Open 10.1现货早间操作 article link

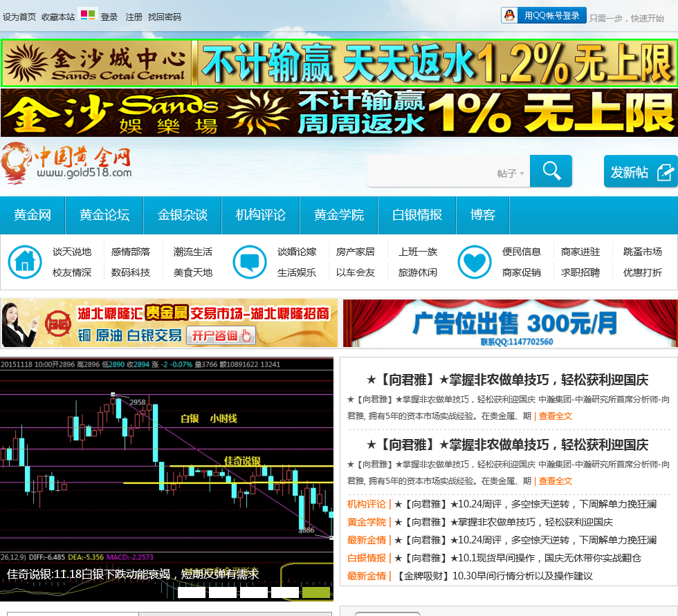click(x=517, y=558)
